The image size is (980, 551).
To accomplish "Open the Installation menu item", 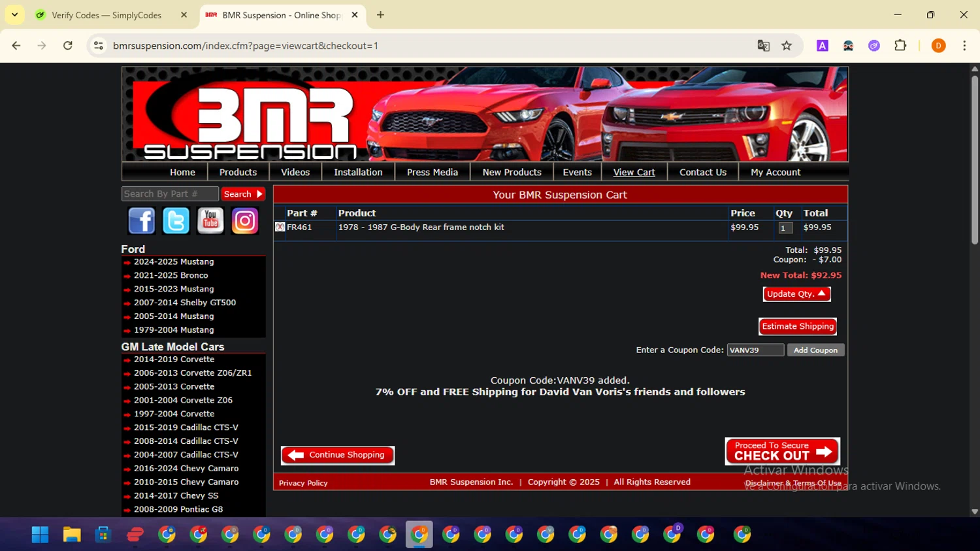I will pos(358,173).
